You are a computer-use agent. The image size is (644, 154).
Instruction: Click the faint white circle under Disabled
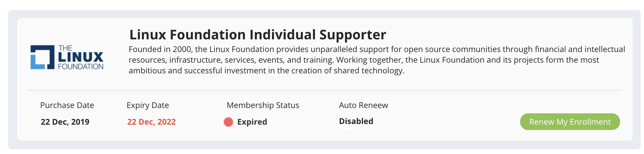click(x=346, y=127)
